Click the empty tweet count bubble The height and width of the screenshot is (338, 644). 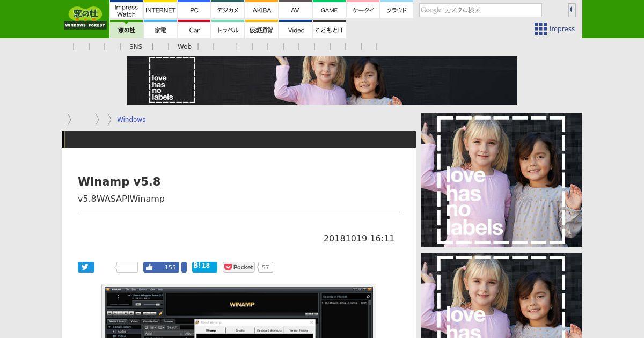coord(127,267)
